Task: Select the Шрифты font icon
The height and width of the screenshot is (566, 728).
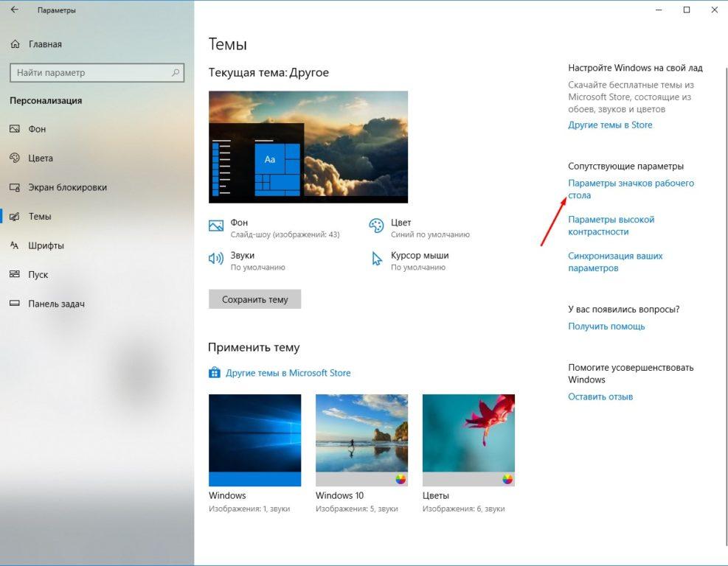Action: tap(15, 245)
